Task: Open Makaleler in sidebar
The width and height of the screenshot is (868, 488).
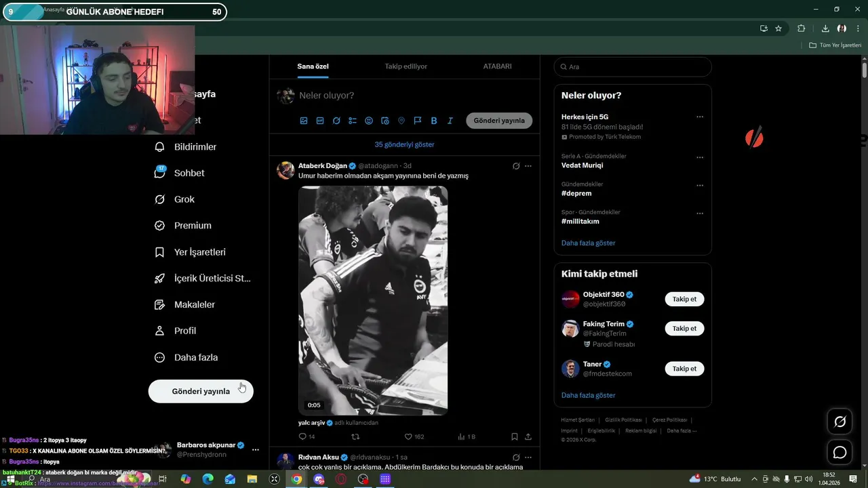Action: [185, 305]
